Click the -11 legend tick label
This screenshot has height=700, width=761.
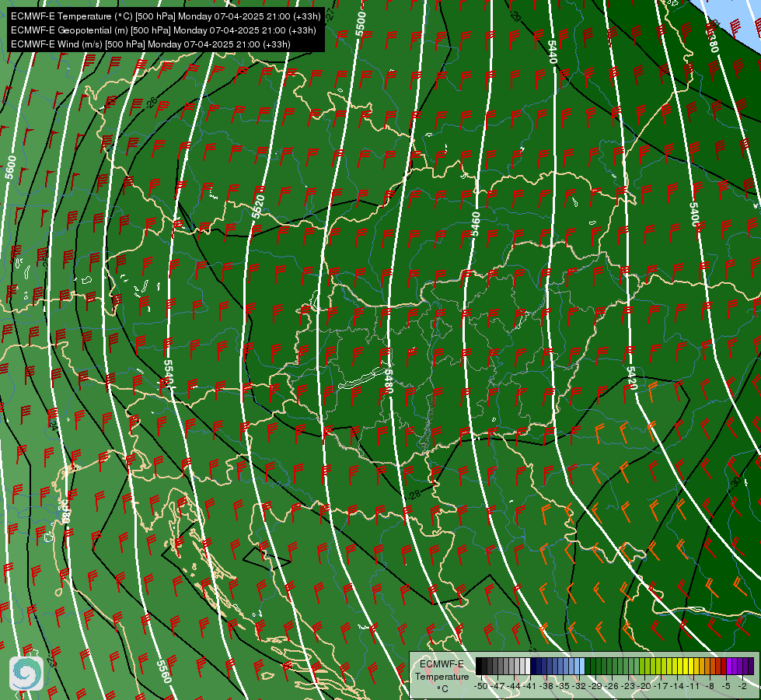tap(694, 686)
